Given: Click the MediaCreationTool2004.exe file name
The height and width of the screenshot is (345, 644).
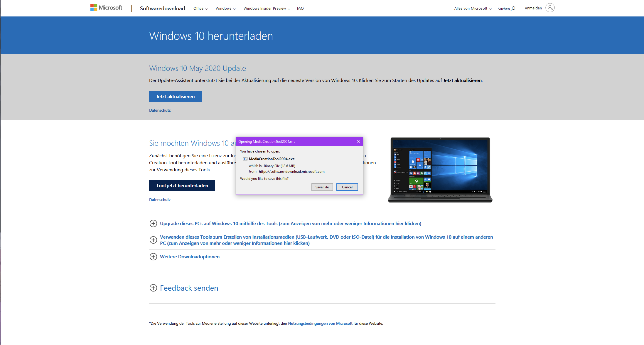Looking at the screenshot, I should click(x=272, y=159).
